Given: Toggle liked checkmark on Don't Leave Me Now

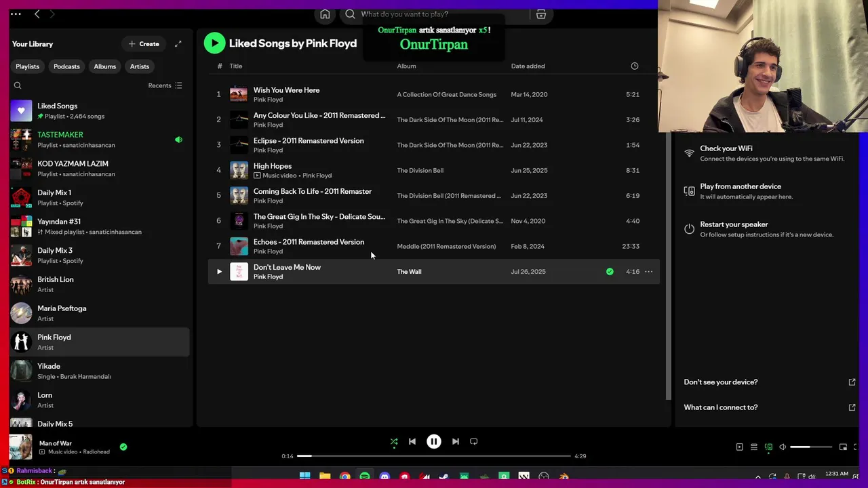Looking at the screenshot, I should [x=610, y=272].
